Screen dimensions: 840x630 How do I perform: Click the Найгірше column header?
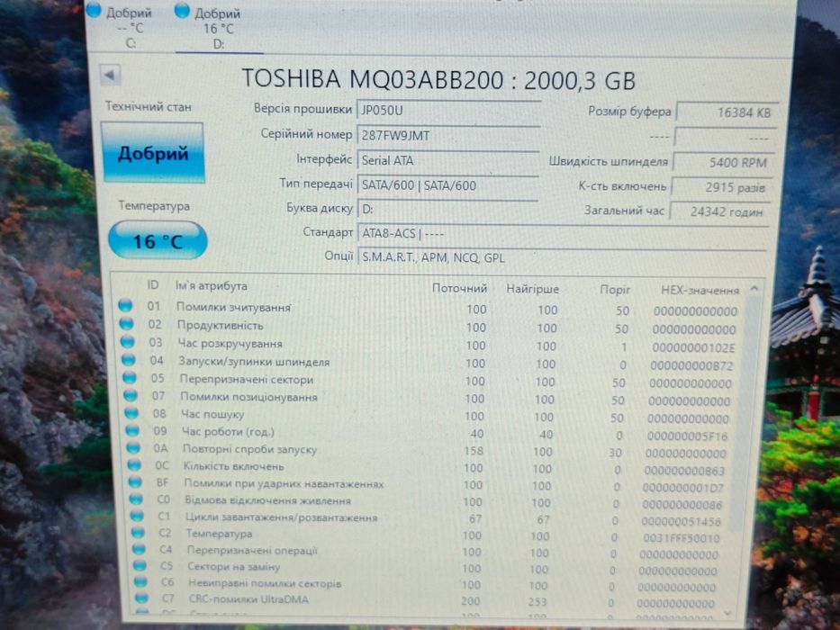(532, 289)
